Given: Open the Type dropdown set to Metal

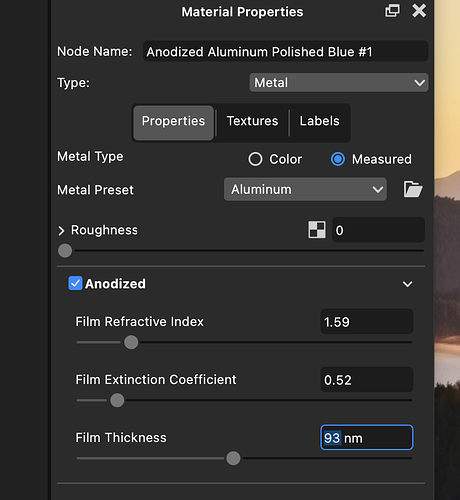Looking at the screenshot, I should [339, 82].
